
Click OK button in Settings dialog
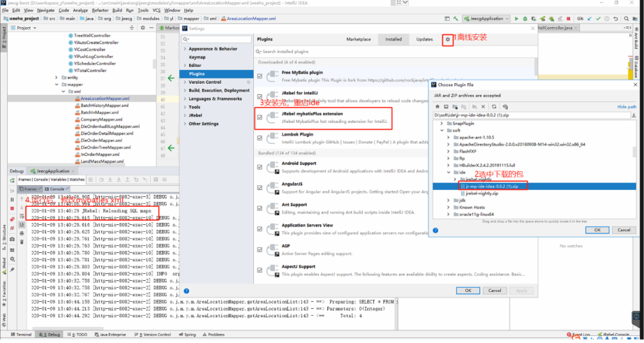click(x=467, y=291)
